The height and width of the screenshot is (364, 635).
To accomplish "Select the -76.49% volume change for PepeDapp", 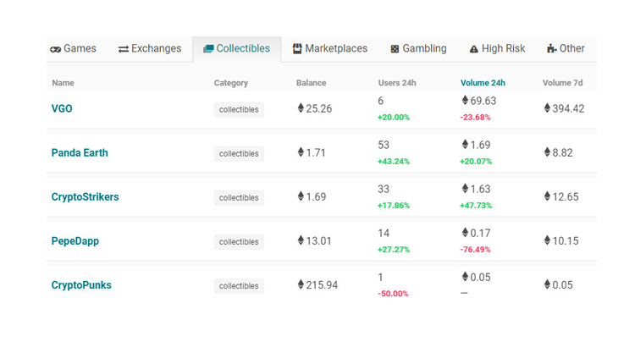I will [x=475, y=250].
